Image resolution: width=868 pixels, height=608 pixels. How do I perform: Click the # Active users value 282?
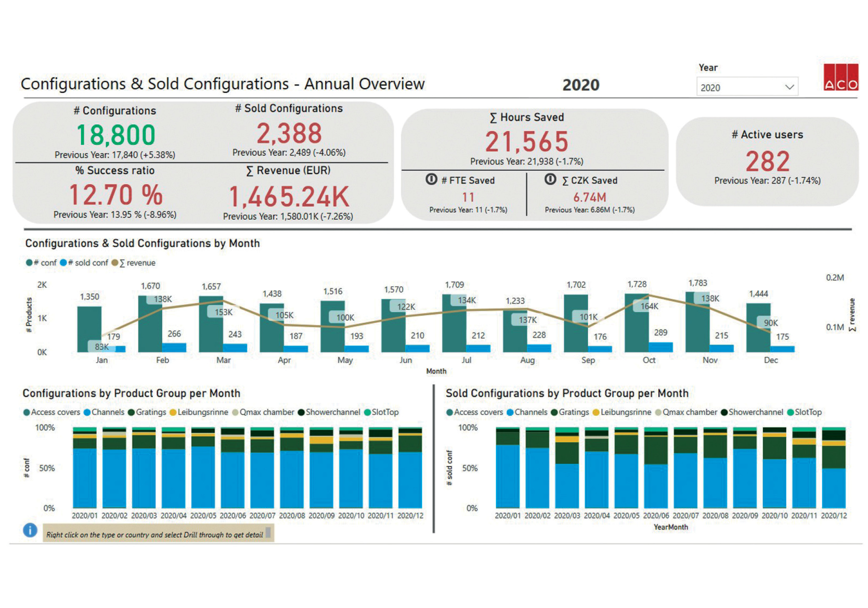click(x=767, y=161)
